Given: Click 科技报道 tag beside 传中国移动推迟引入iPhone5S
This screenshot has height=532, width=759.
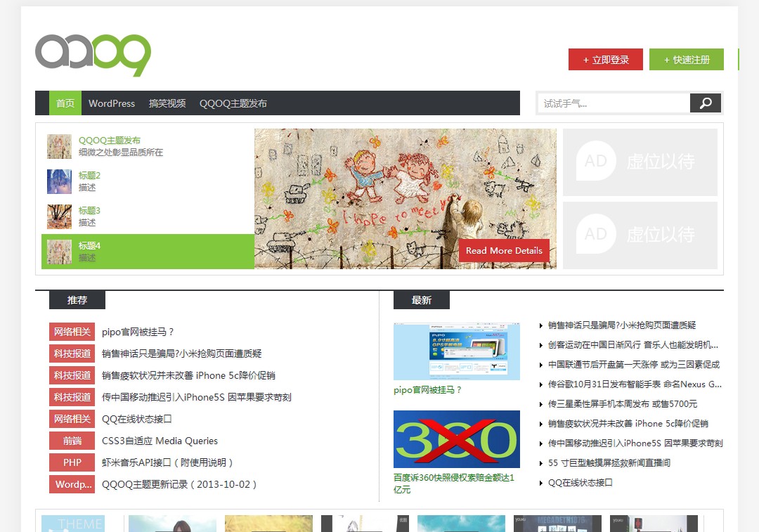Looking at the screenshot, I should pos(72,398).
